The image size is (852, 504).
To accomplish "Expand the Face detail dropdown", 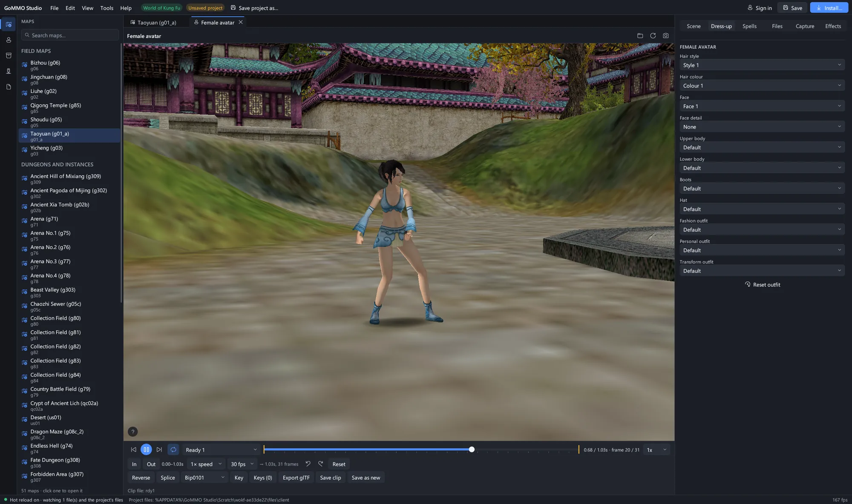I will pos(762,127).
